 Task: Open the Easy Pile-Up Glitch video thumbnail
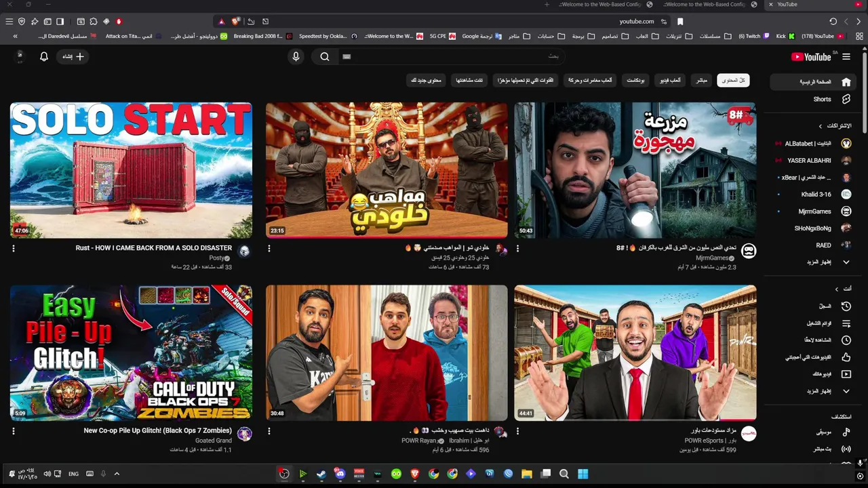pyautogui.click(x=131, y=352)
